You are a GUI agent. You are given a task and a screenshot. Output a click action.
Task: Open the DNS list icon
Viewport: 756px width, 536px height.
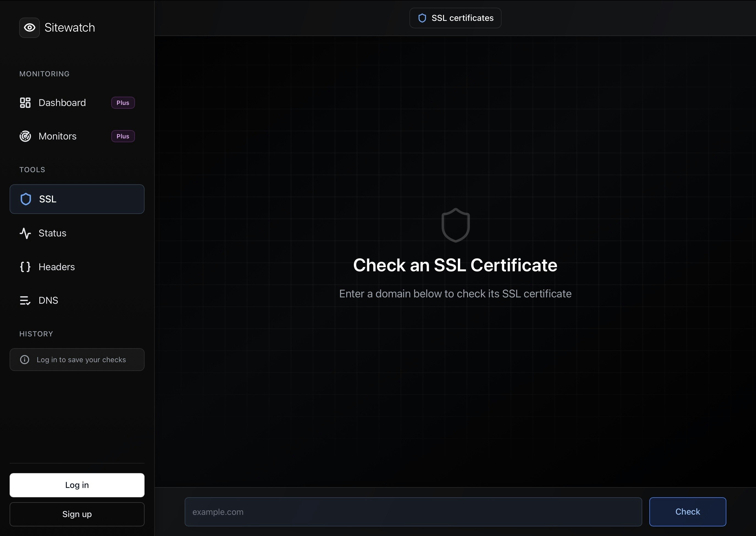click(x=25, y=300)
